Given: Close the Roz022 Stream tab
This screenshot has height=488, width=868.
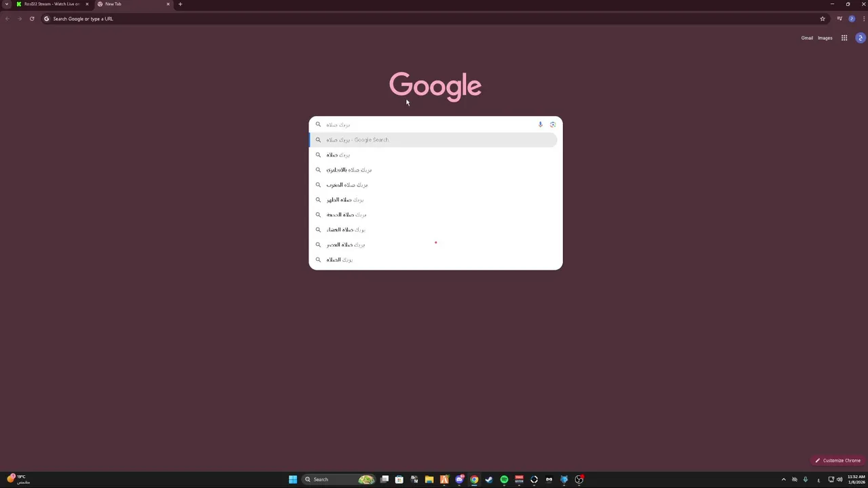Looking at the screenshot, I should [87, 4].
